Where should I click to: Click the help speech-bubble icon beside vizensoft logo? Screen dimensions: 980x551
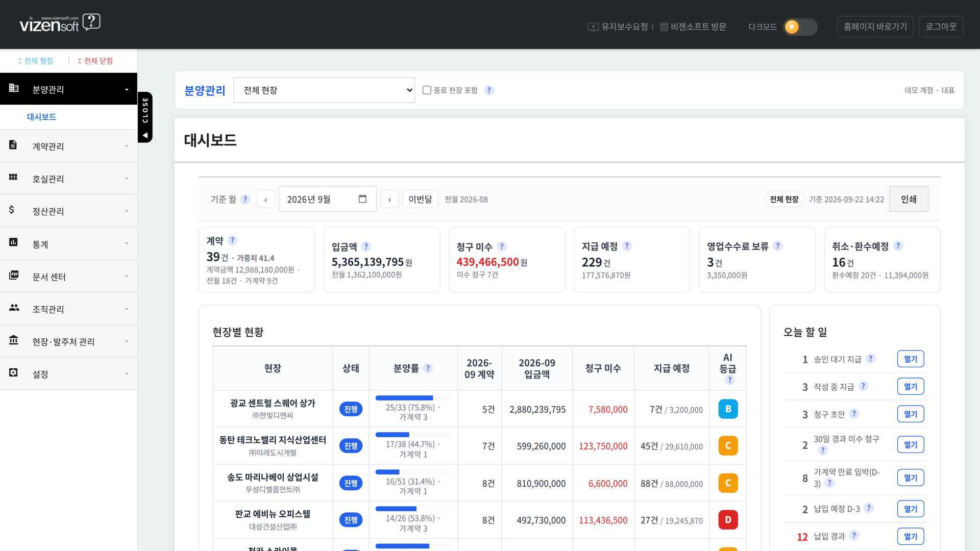[91, 22]
